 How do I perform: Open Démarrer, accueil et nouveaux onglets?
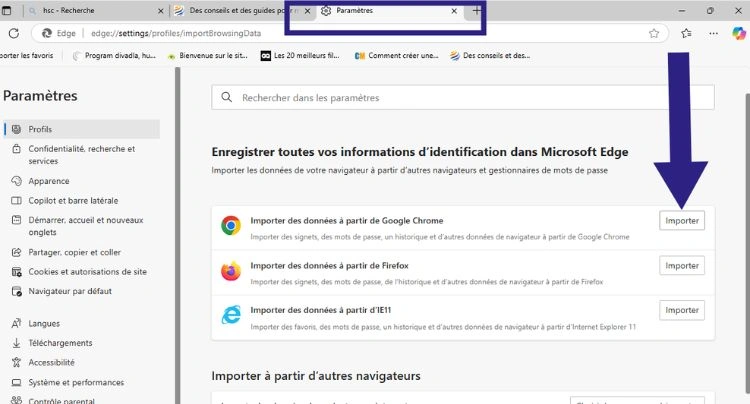(82, 226)
